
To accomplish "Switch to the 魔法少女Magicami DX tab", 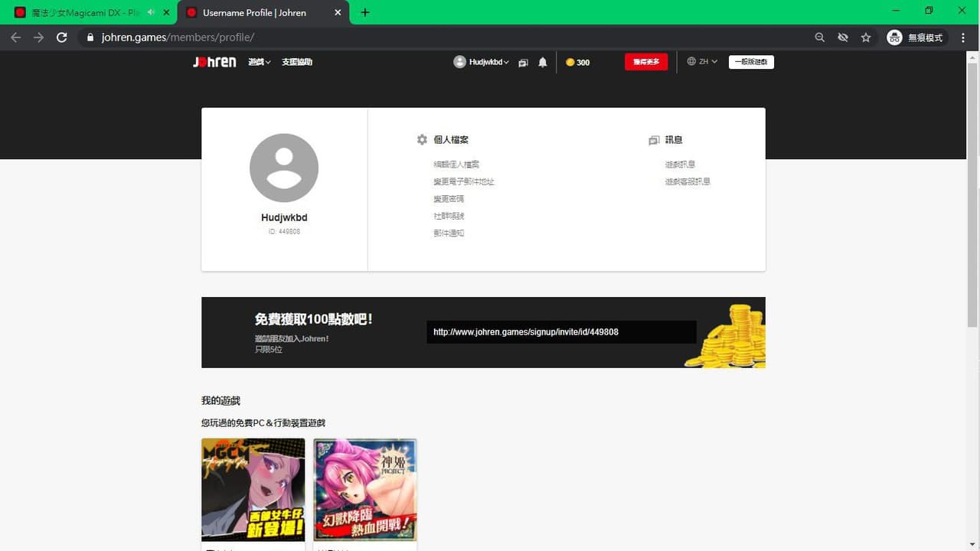I will [x=84, y=12].
